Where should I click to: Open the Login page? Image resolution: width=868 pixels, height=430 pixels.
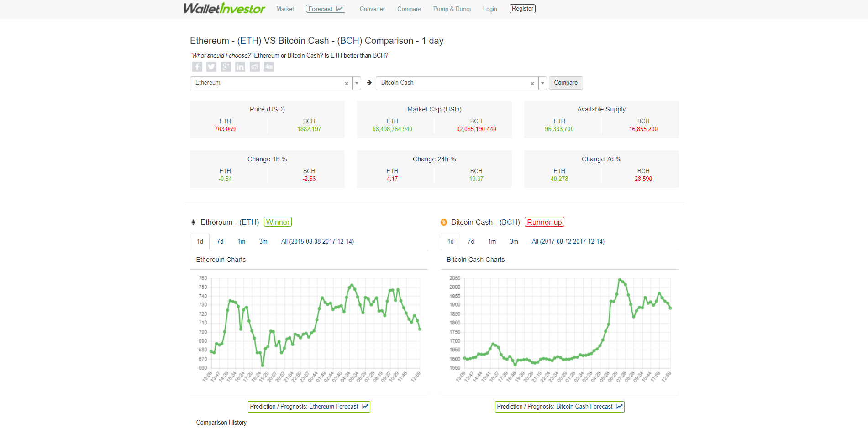point(490,9)
